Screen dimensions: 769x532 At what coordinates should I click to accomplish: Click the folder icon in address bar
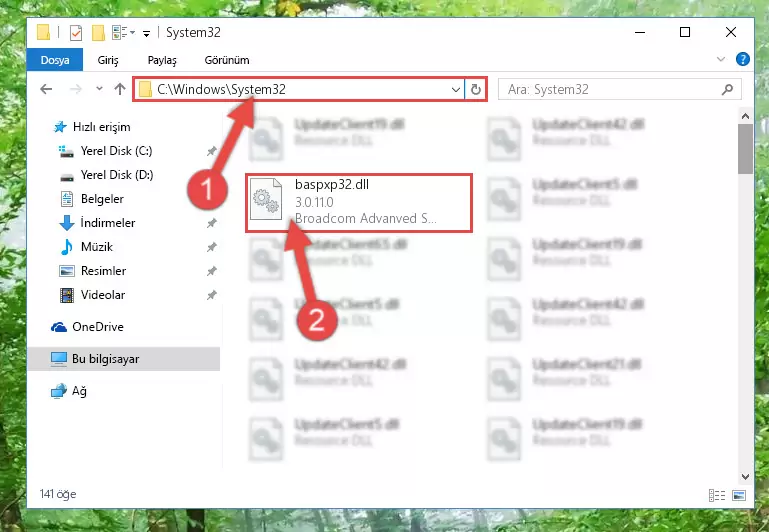tap(145, 89)
